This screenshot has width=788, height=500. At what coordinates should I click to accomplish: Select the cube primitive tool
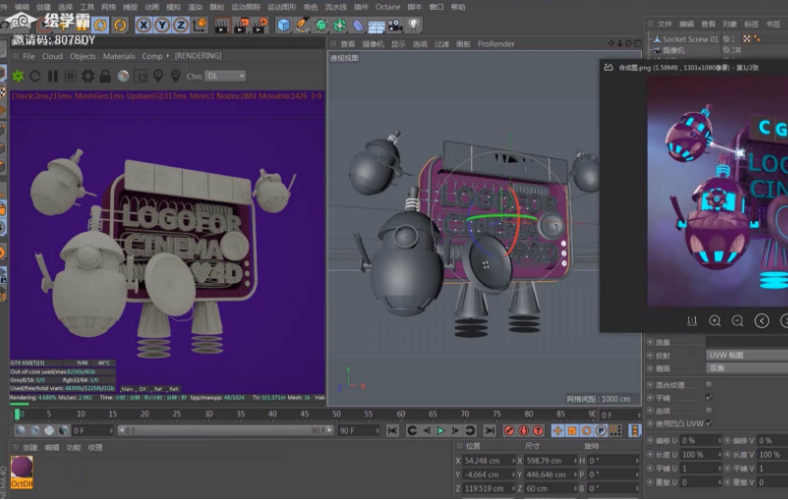click(284, 24)
